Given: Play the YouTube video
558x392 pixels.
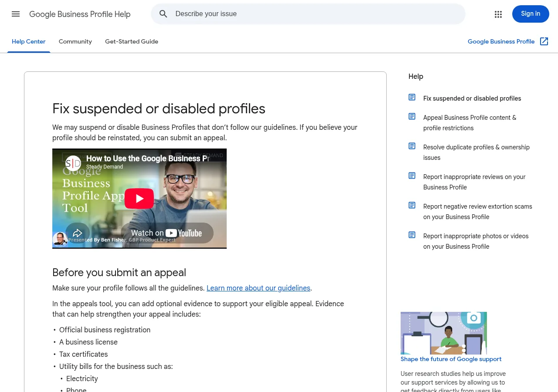Looking at the screenshot, I should (139, 199).
